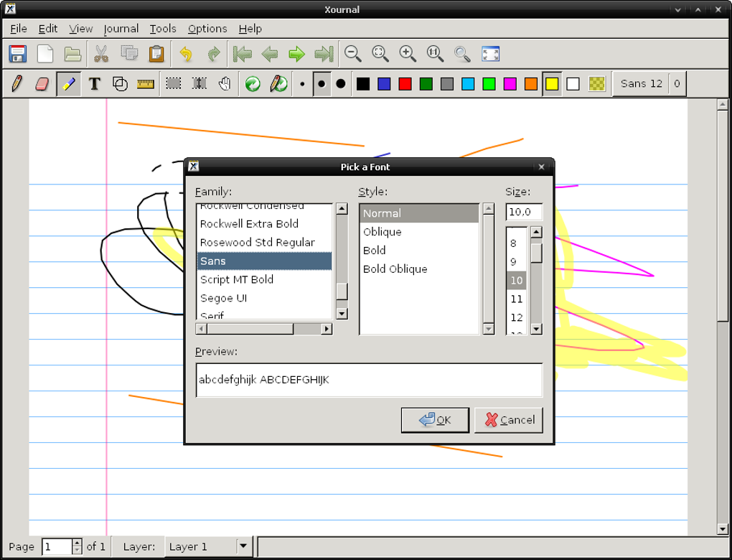Close the Pick a Font dialog
The height and width of the screenshot is (560, 732).
[x=541, y=167]
